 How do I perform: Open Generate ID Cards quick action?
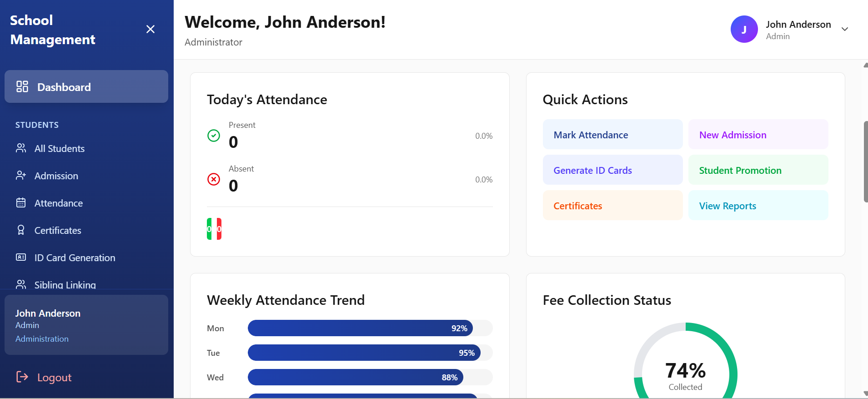pyautogui.click(x=612, y=170)
